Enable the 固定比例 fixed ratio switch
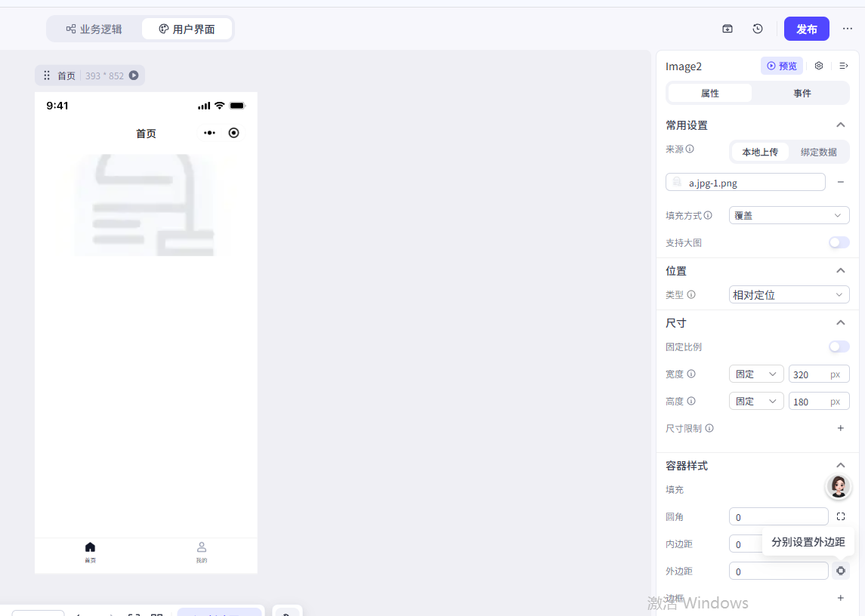865x616 pixels. point(839,346)
